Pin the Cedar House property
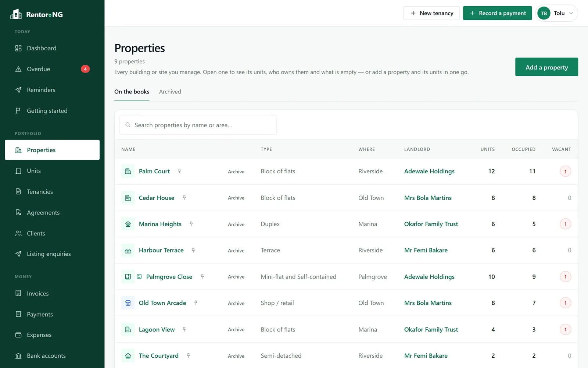The height and width of the screenshot is (368, 588). (184, 198)
